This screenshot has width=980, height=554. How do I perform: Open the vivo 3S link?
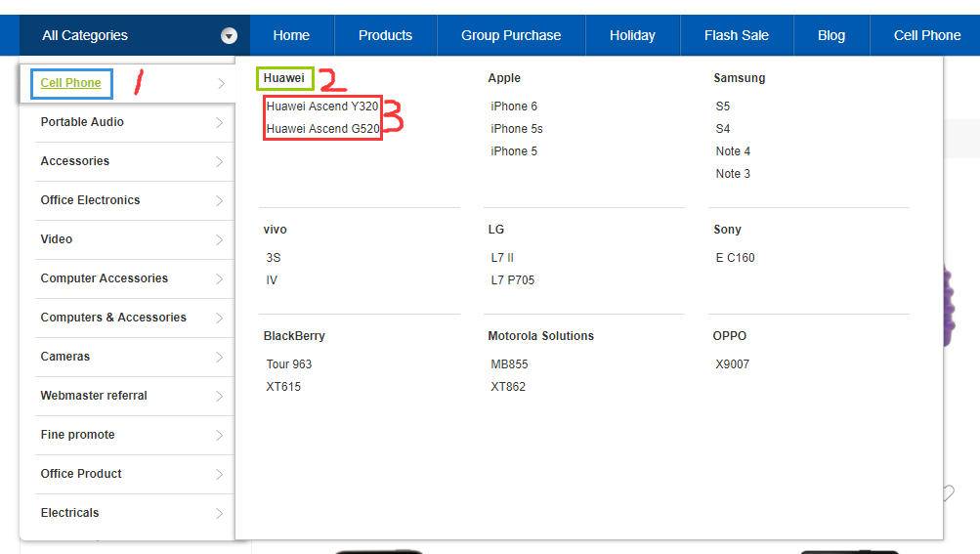(x=274, y=258)
